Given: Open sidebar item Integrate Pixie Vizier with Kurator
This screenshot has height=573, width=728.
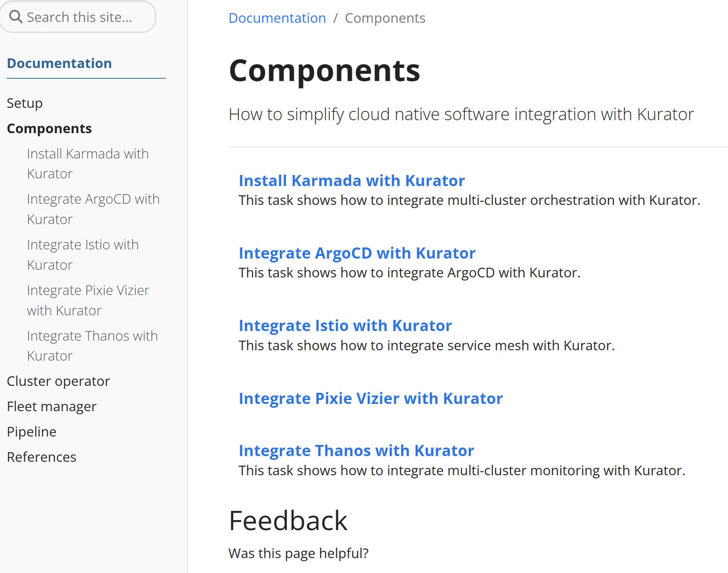Looking at the screenshot, I should [x=88, y=300].
